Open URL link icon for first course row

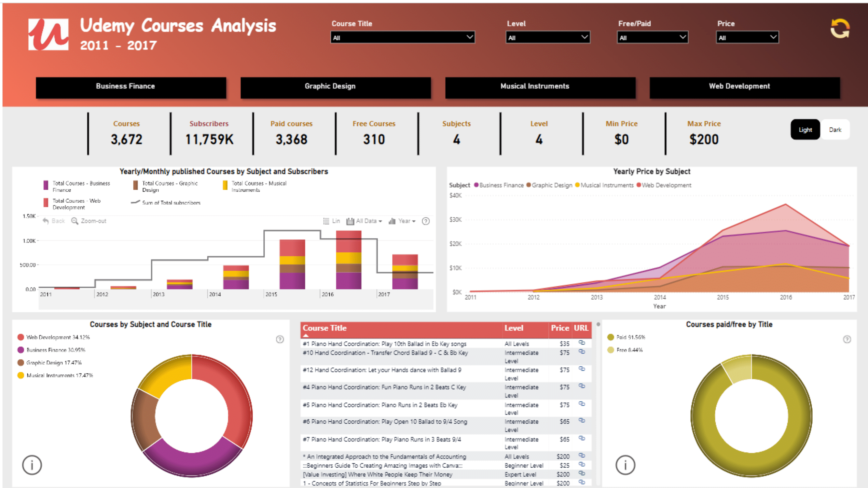582,343
